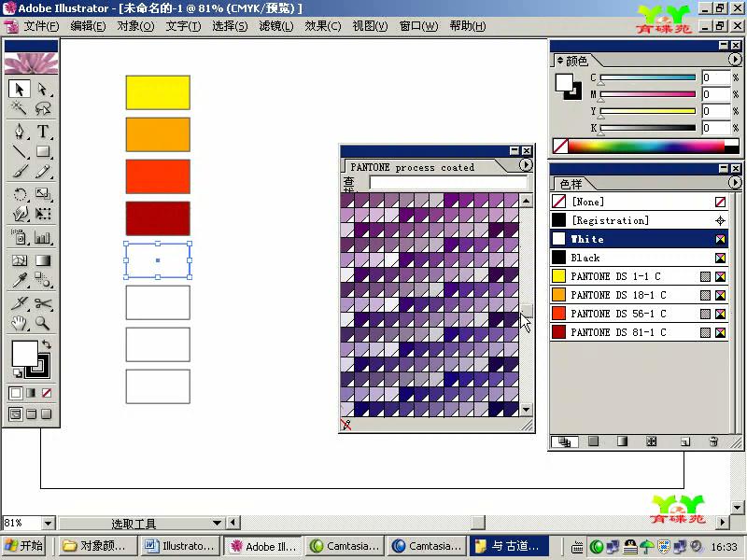Show all swatches button in Swatches panel
This screenshot has height=560, width=747.
click(565, 441)
